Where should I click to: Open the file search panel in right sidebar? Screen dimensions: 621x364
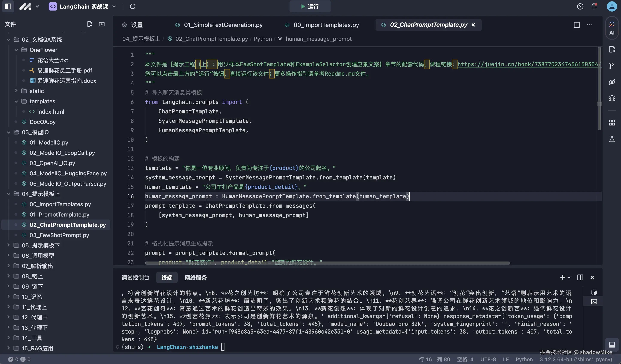click(x=612, y=49)
